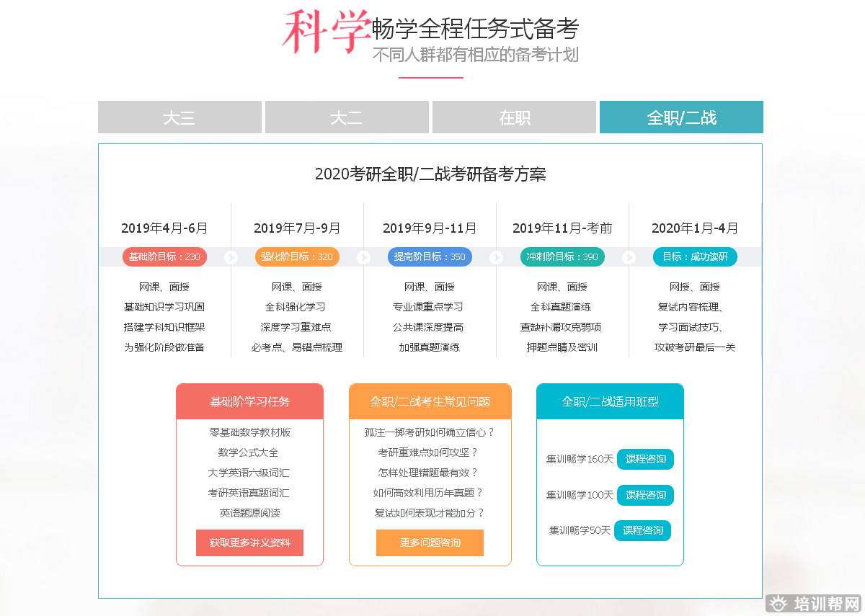
Task: Select the 全职/二战 tab
Action: pyautogui.click(x=681, y=117)
